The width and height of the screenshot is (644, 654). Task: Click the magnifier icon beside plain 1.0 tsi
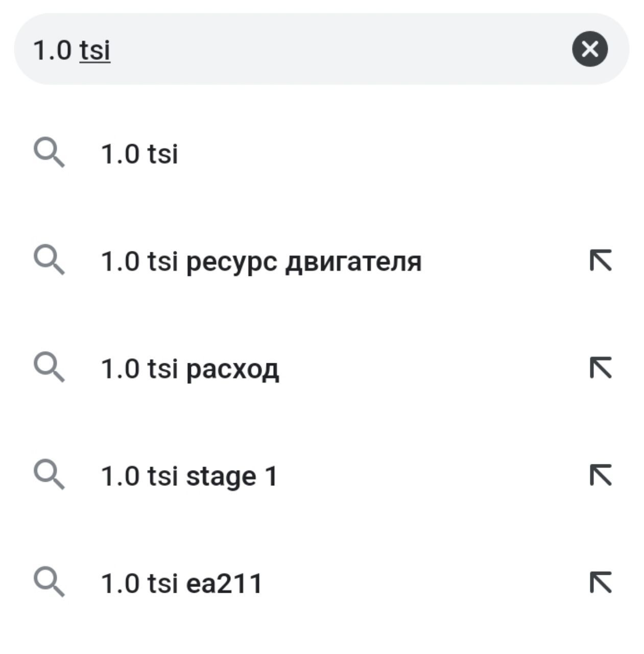click(x=49, y=154)
